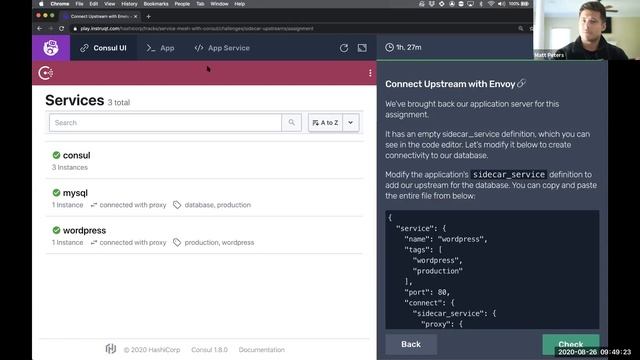Click the HashiCorp logo in footer

[111, 349]
